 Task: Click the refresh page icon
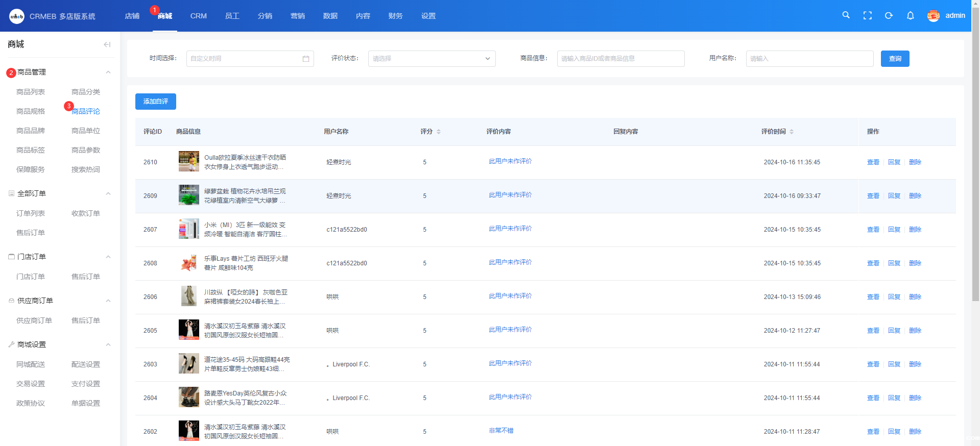pyautogui.click(x=889, y=16)
